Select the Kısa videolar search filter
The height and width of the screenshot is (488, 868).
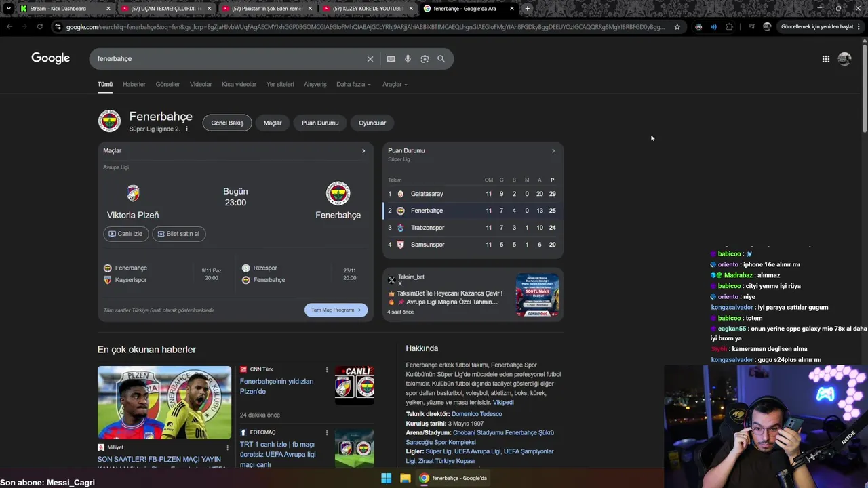pyautogui.click(x=239, y=85)
